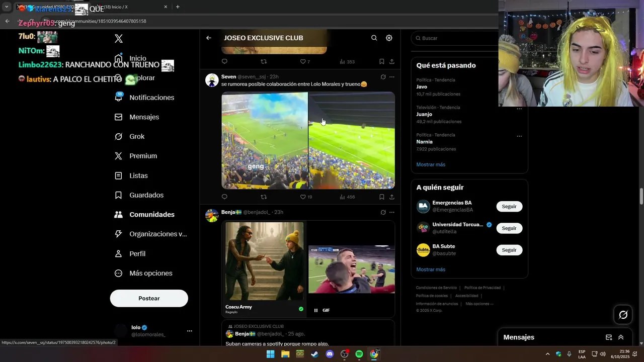This screenshot has height=362, width=644.
Task: Click Mostrar más under A quién seguir
Action: tap(431, 269)
